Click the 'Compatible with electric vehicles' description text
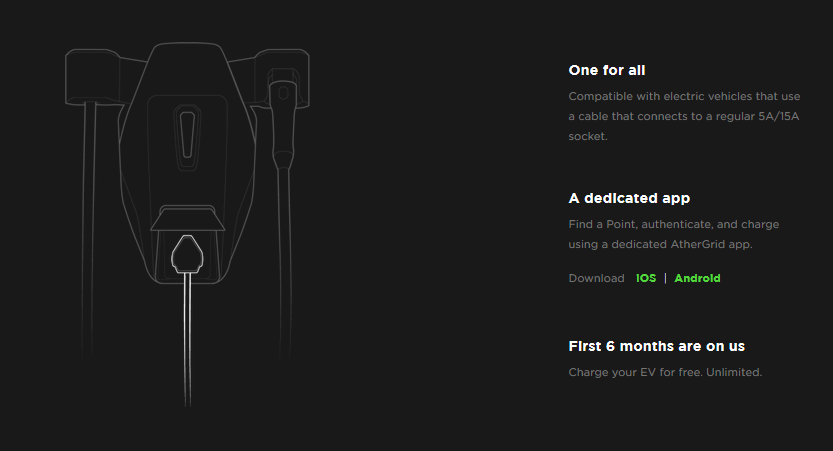This screenshot has width=833, height=451. click(x=684, y=116)
